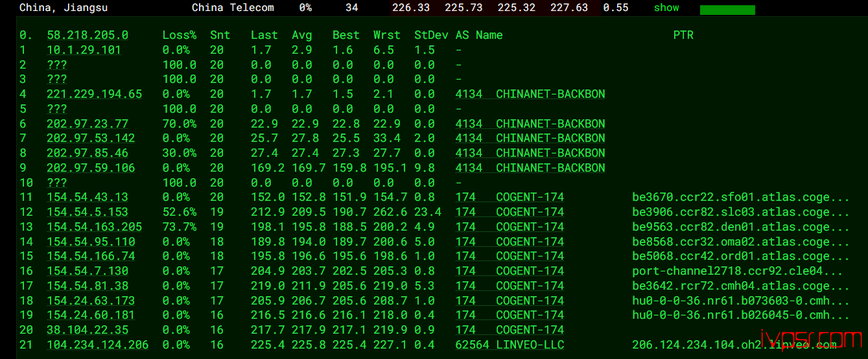The height and width of the screenshot is (359, 868).
Task: Select PTR be3670.ccr22.sfo01.atlas.coge...
Action: click(741, 197)
